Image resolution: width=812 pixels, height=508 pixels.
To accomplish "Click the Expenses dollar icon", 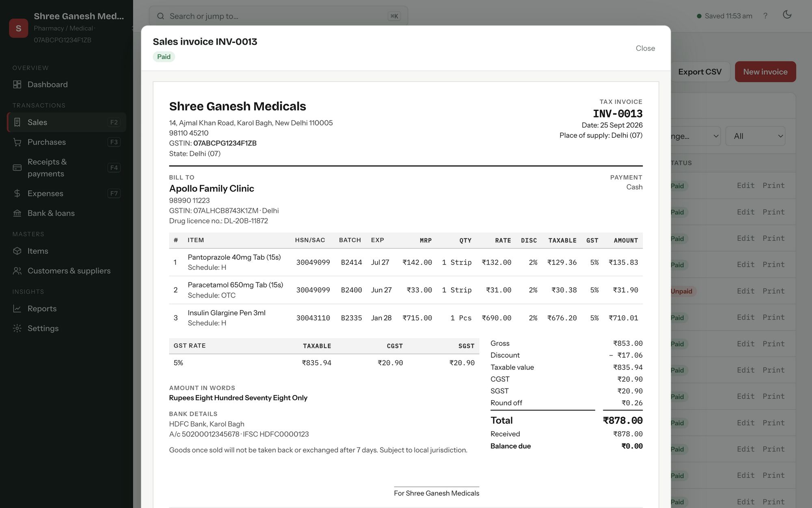I will coord(17,193).
